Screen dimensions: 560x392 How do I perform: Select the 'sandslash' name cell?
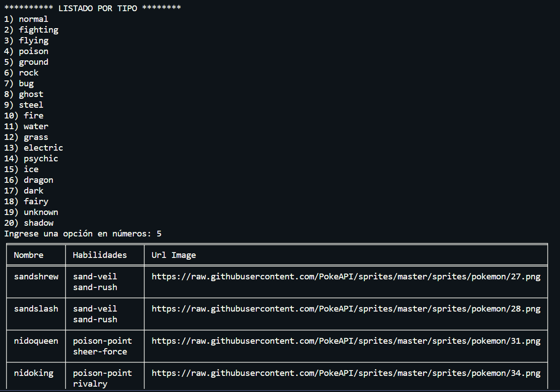pos(36,309)
